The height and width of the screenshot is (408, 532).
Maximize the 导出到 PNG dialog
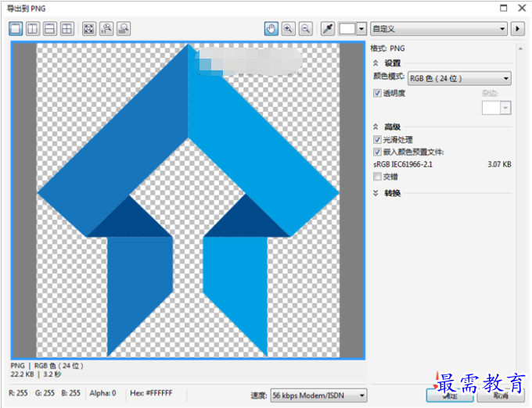point(504,8)
